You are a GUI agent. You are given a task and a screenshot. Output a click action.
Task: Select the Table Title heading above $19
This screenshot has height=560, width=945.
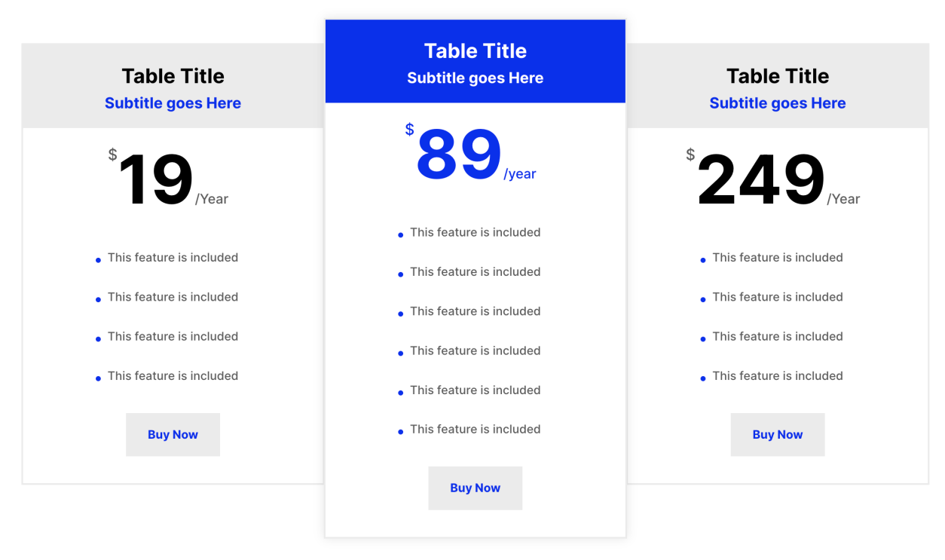(x=173, y=76)
